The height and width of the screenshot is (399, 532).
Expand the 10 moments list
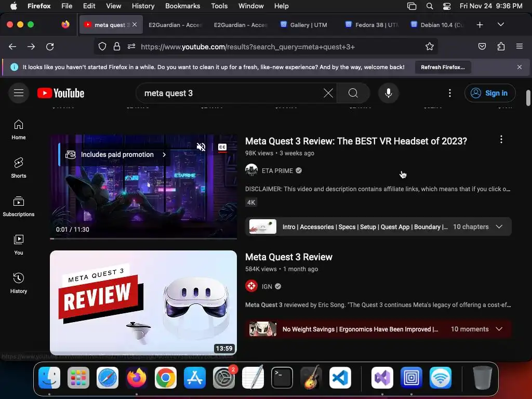coord(499,329)
